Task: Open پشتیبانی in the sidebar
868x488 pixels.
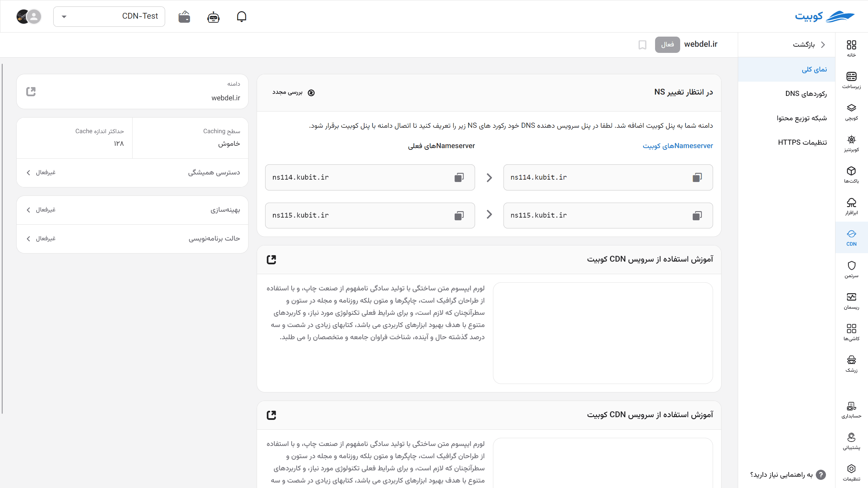Action: click(851, 441)
